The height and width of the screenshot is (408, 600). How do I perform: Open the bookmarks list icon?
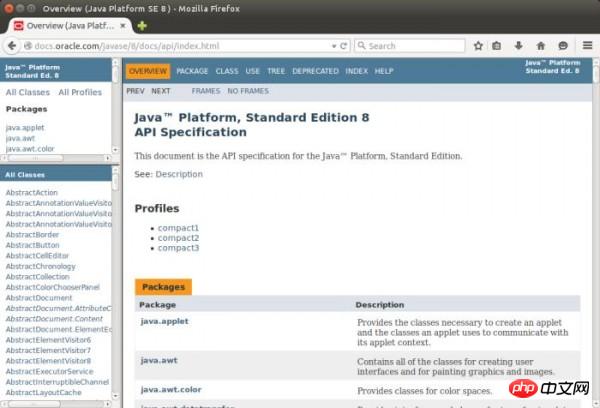tap(497, 46)
